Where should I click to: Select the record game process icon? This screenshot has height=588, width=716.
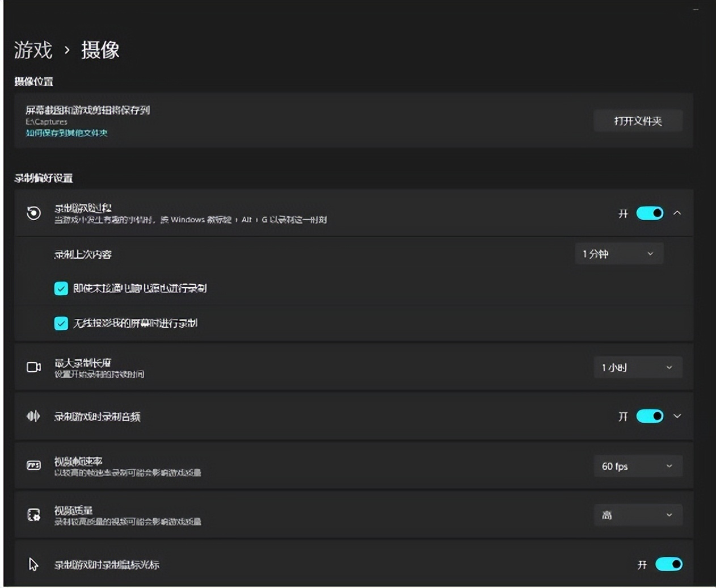pyautogui.click(x=33, y=213)
